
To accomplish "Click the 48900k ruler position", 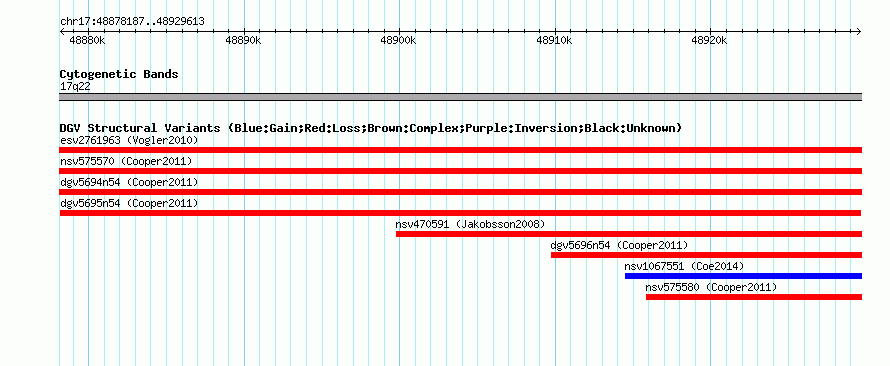I will (398, 40).
